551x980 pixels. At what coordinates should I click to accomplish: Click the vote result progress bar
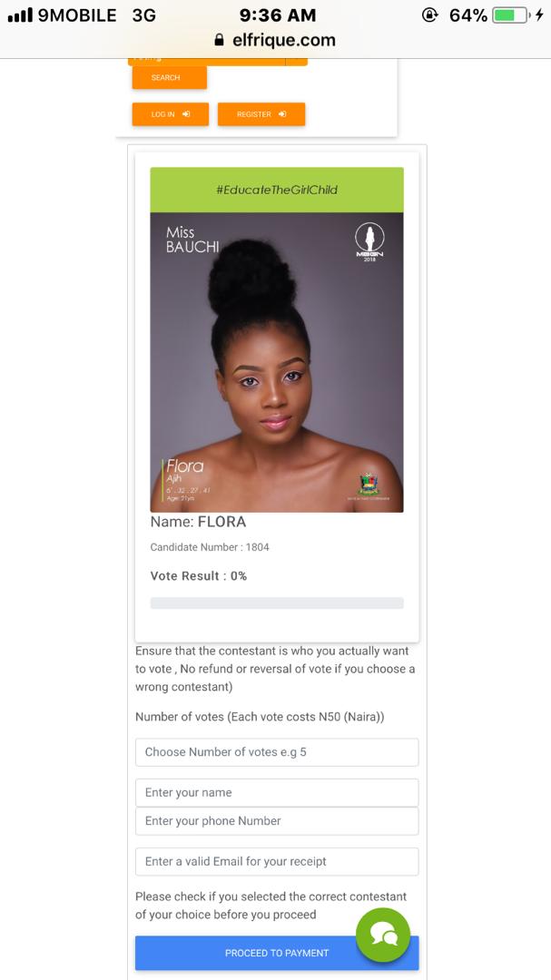tap(277, 603)
